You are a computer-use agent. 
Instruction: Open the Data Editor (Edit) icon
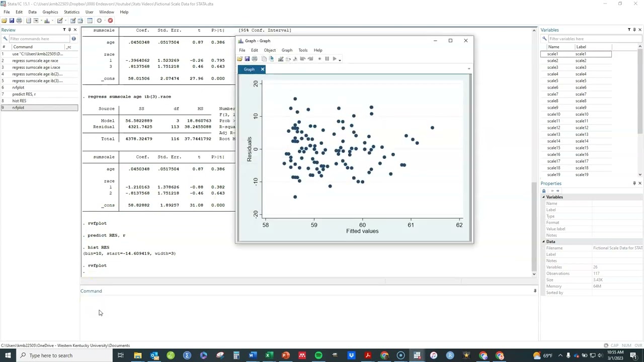tap(73, 21)
